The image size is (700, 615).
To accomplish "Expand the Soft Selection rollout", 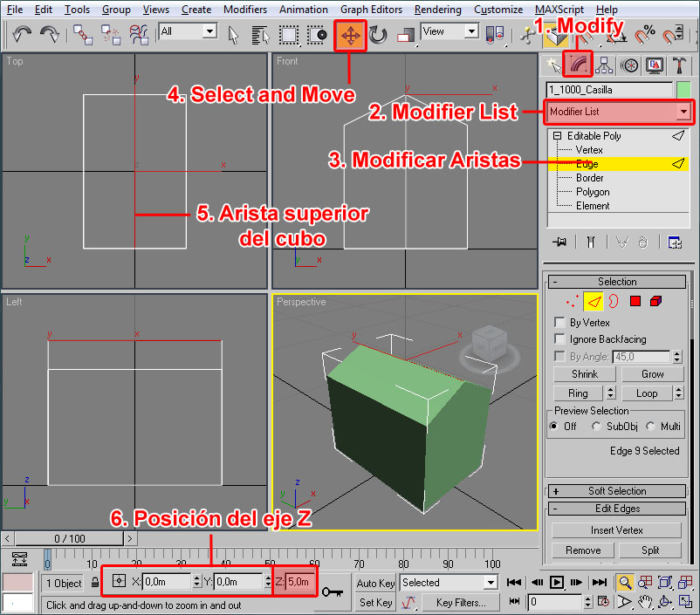I will click(616, 491).
